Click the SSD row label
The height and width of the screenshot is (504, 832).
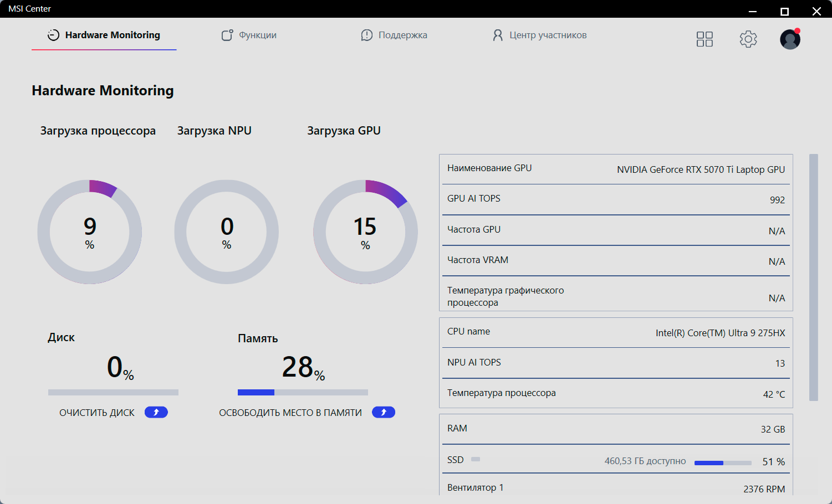(x=456, y=460)
